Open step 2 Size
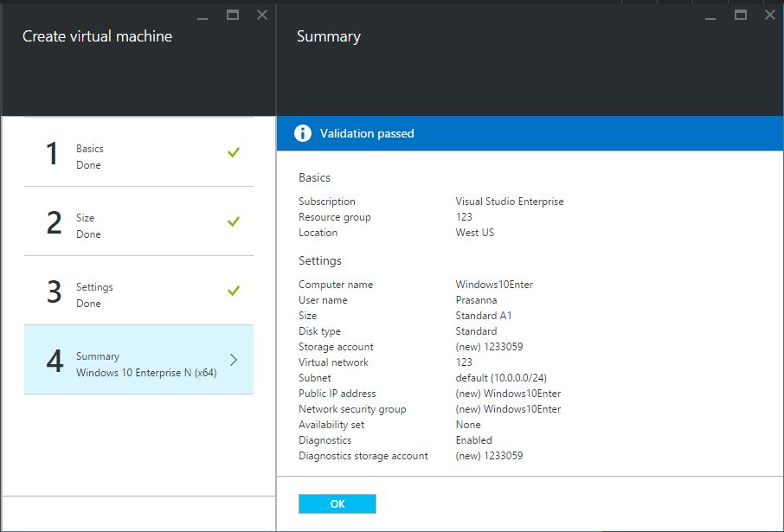The image size is (784, 532). click(138, 221)
